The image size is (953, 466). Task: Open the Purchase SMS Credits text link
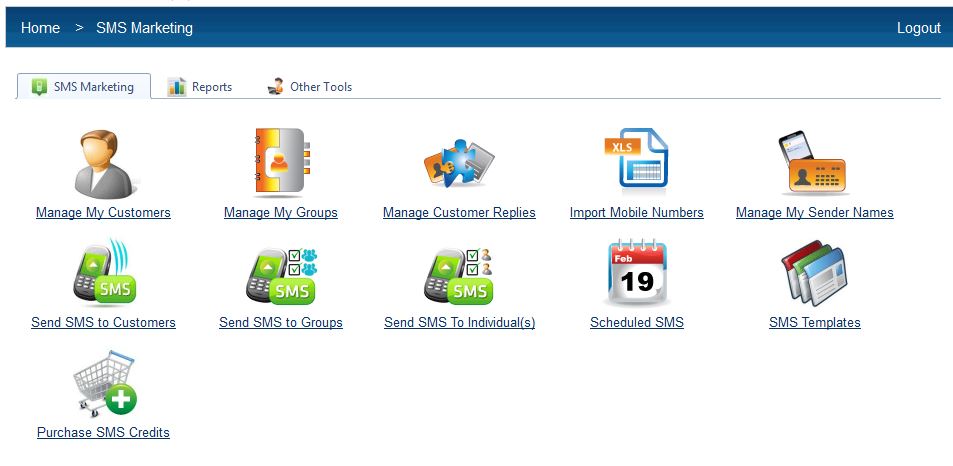[103, 433]
